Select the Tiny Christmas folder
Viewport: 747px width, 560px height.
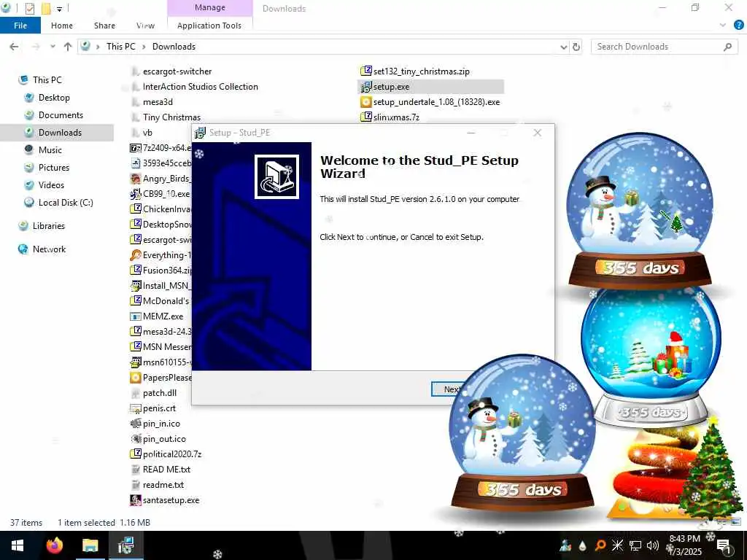(x=171, y=117)
